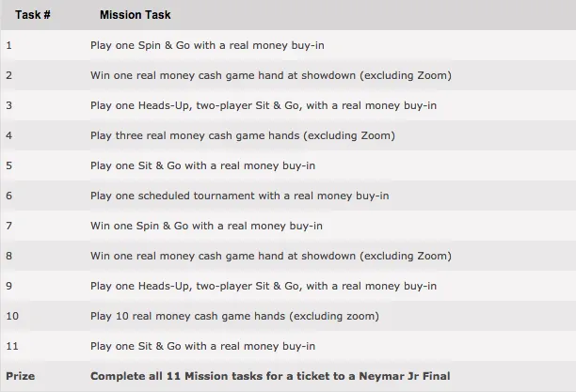
Task: Click task number 8 cell
Action: (9, 256)
